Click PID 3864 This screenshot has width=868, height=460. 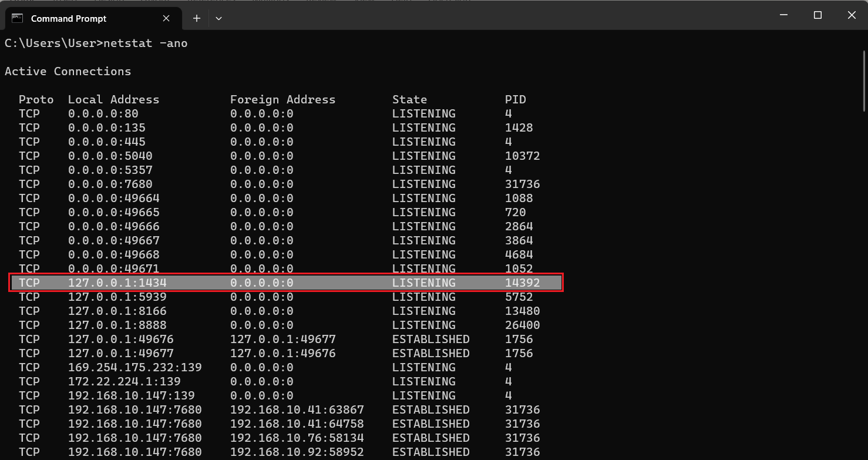(519, 240)
